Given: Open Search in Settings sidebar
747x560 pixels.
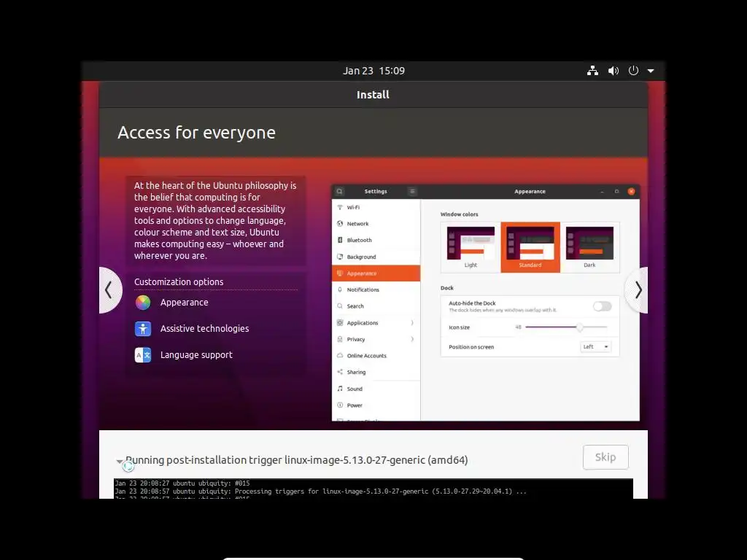Looking at the screenshot, I should [376, 306].
